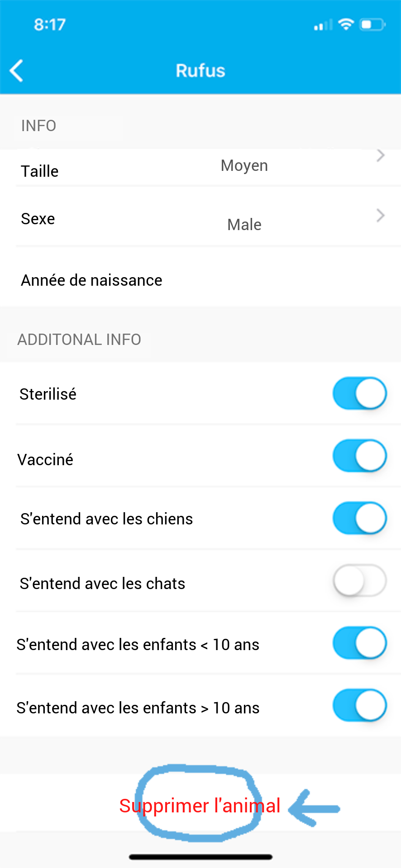Tap the battery indicator icon
The height and width of the screenshot is (868, 401).
click(x=372, y=24)
